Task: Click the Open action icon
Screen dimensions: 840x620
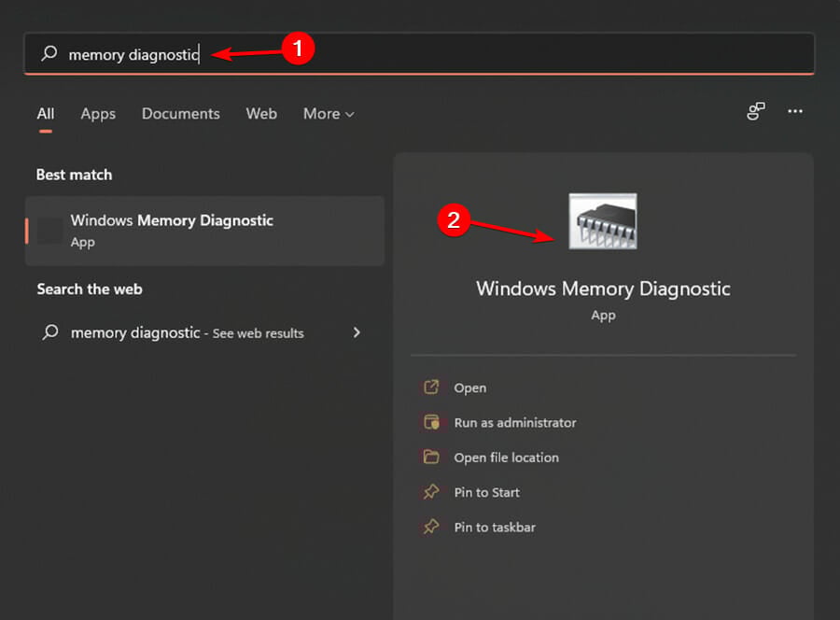Action: tap(431, 387)
